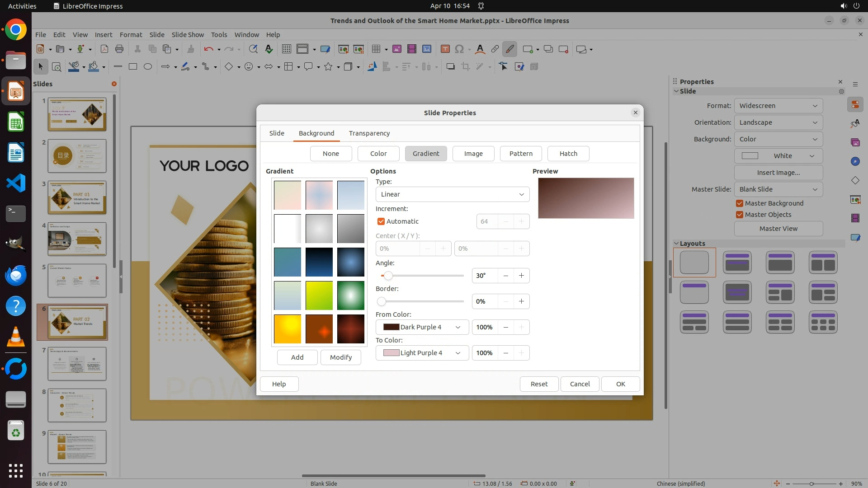Image resolution: width=868 pixels, height=488 pixels.
Task: Select the Ellipse shape tool
Action: (148, 67)
